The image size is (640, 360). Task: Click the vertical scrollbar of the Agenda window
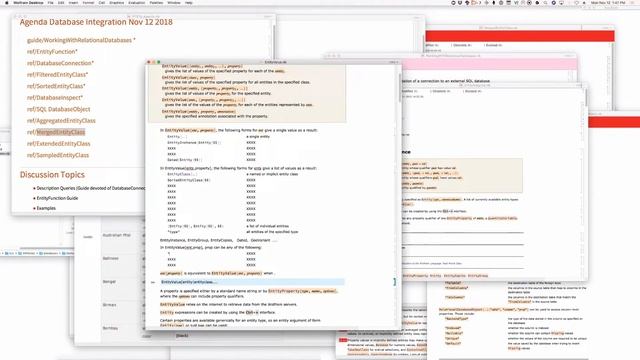click(274, 41)
